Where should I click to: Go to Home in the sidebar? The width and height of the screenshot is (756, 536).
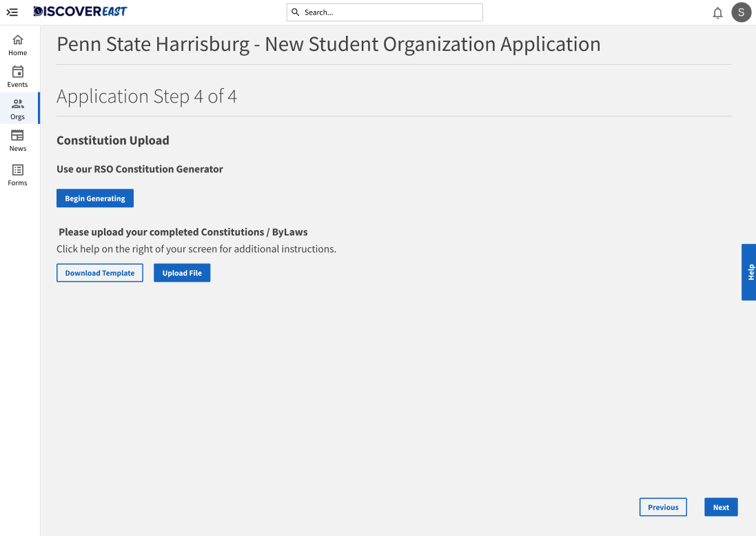[x=18, y=45]
